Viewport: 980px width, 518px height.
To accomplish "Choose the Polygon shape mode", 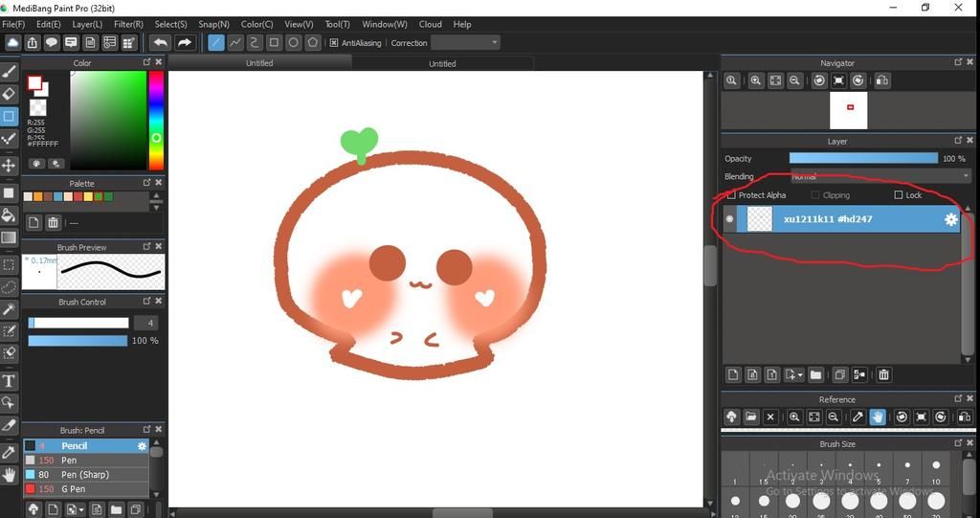I will coord(313,42).
